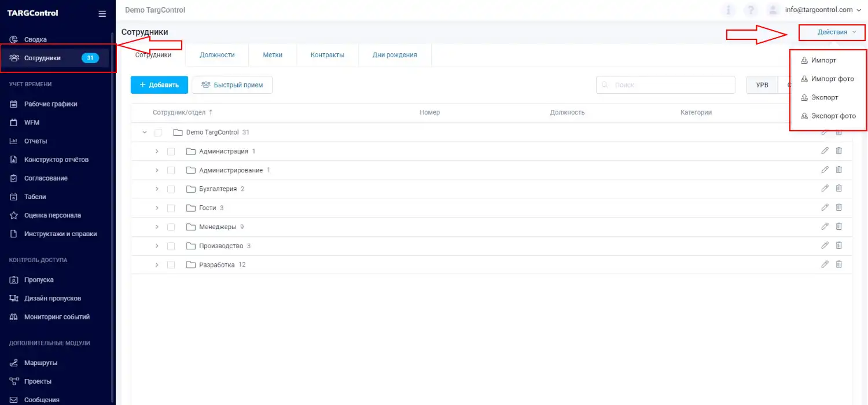The height and width of the screenshot is (405, 868).
Task: Expand the Бухгалтерия folder
Action: pos(157,189)
